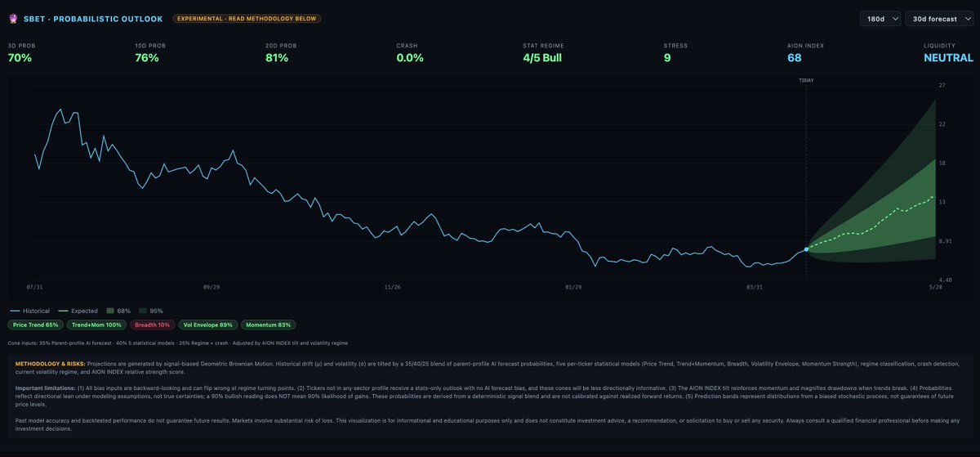
Task: Click the SBET Probabilistic Outlook title
Action: pos(93,18)
